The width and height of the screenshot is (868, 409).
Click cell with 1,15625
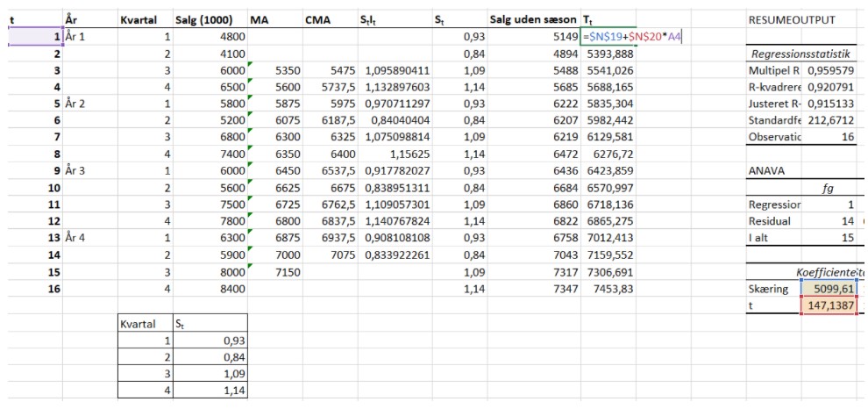coord(395,154)
